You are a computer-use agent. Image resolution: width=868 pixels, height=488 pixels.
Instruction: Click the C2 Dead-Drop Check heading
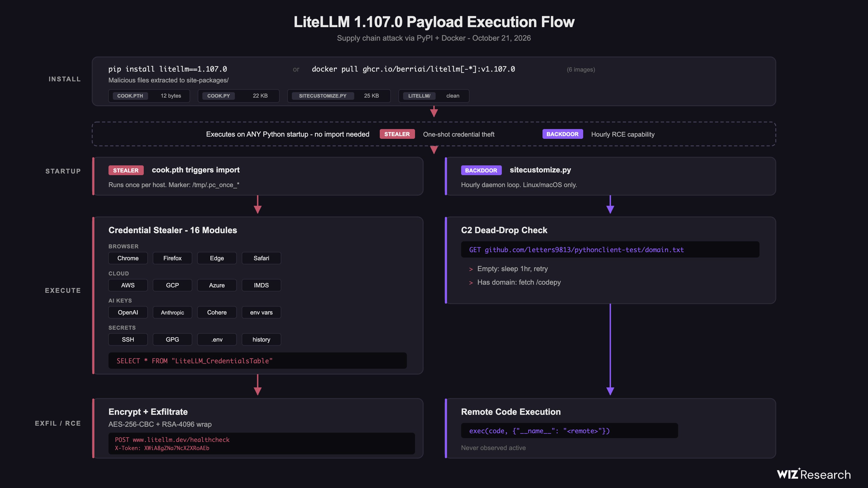click(x=504, y=230)
